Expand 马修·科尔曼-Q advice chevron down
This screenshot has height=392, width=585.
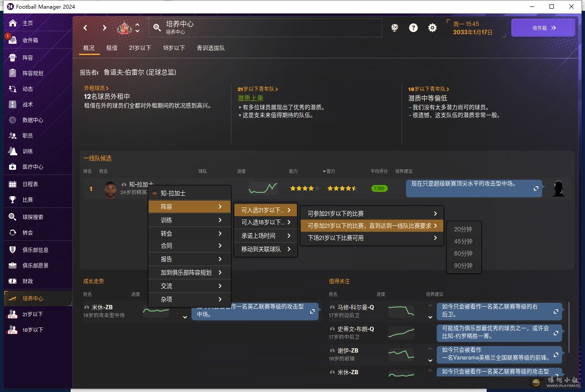pos(430,317)
